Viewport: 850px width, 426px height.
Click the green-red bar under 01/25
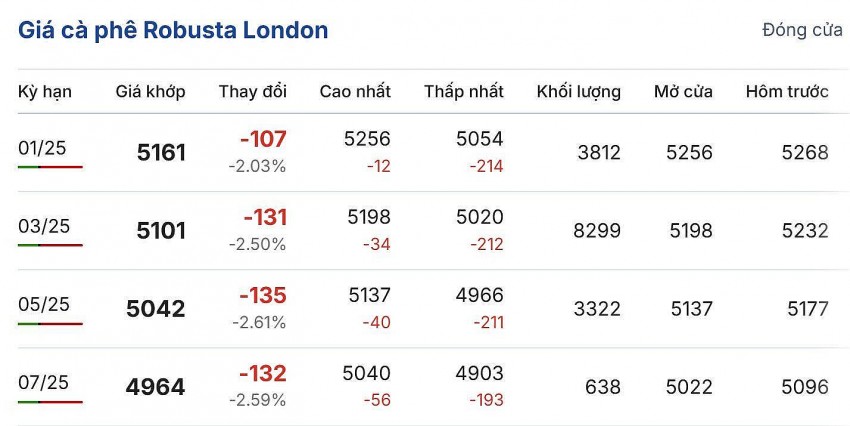[50, 167]
